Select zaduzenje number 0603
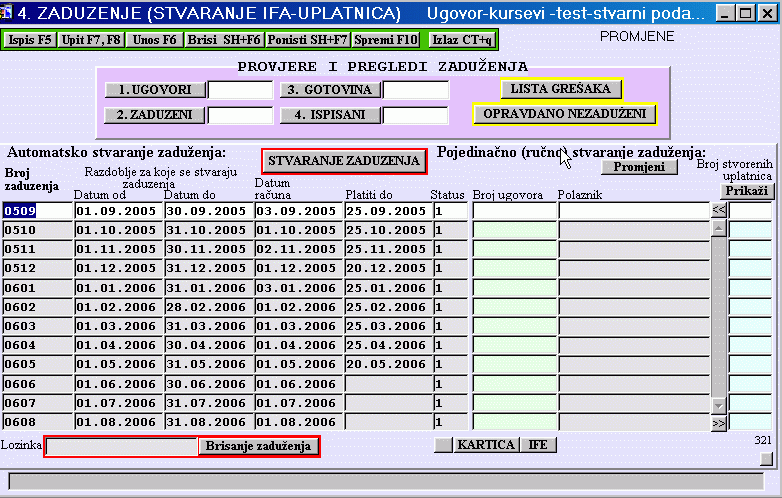782x498 pixels. click(x=37, y=326)
